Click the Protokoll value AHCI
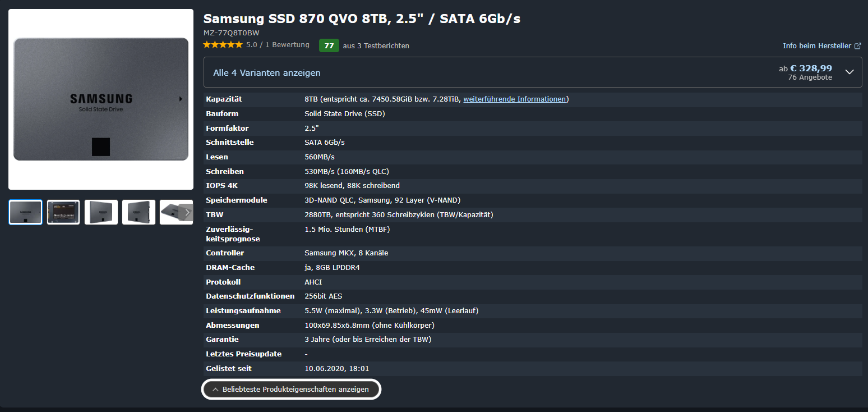The image size is (868, 412). tap(313, 282)
